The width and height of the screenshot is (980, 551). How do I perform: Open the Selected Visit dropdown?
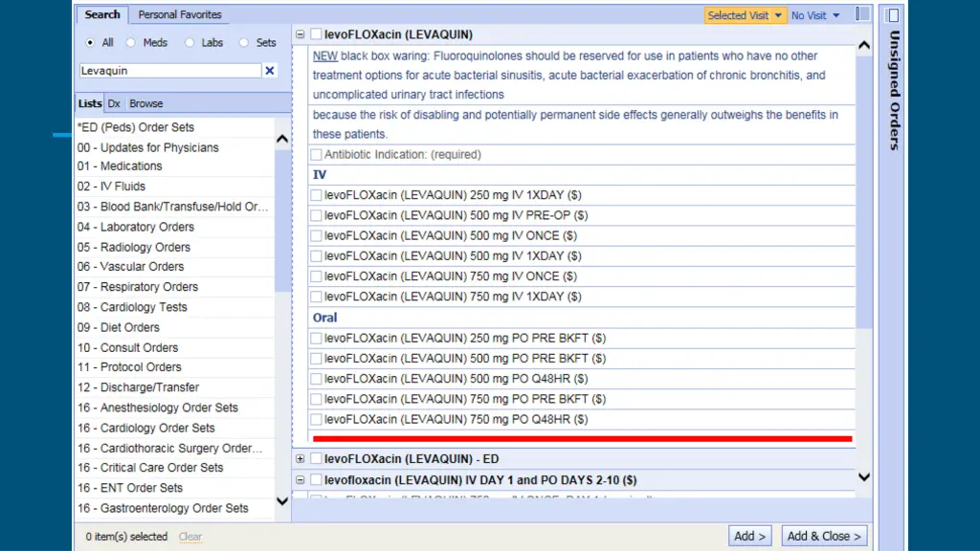745,15
